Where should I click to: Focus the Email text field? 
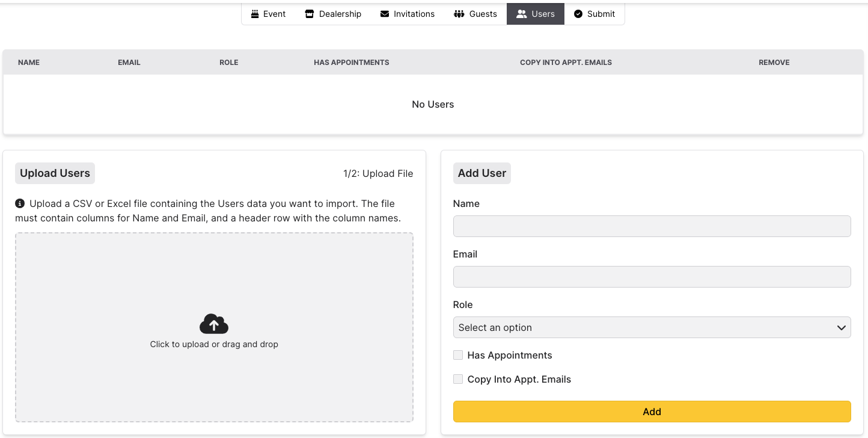652,277
